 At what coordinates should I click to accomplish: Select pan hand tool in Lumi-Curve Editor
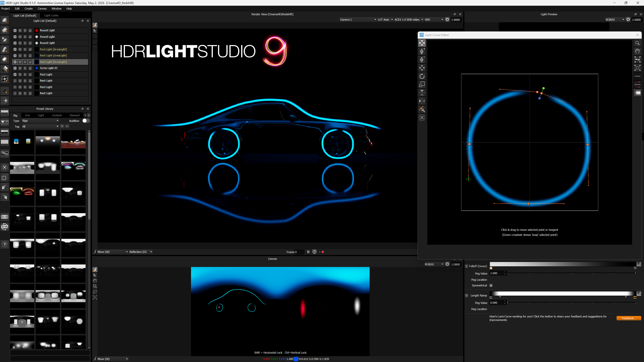[x=637, y=51]
